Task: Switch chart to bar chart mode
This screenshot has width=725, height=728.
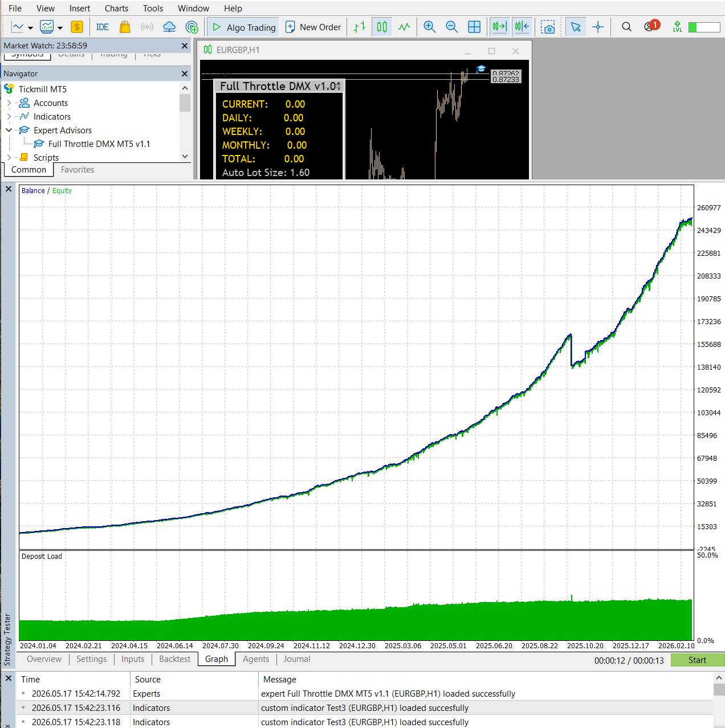Action: point(360,27)
